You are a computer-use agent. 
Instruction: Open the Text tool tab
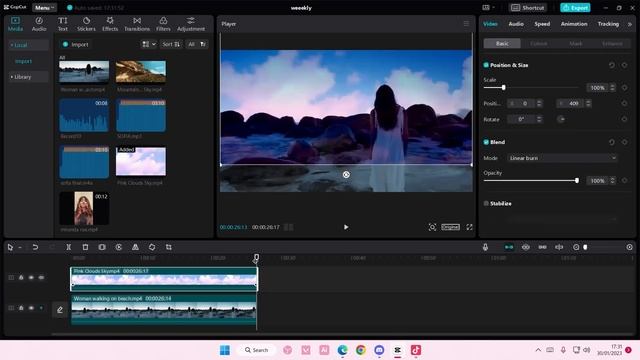(x=62, y=24)
